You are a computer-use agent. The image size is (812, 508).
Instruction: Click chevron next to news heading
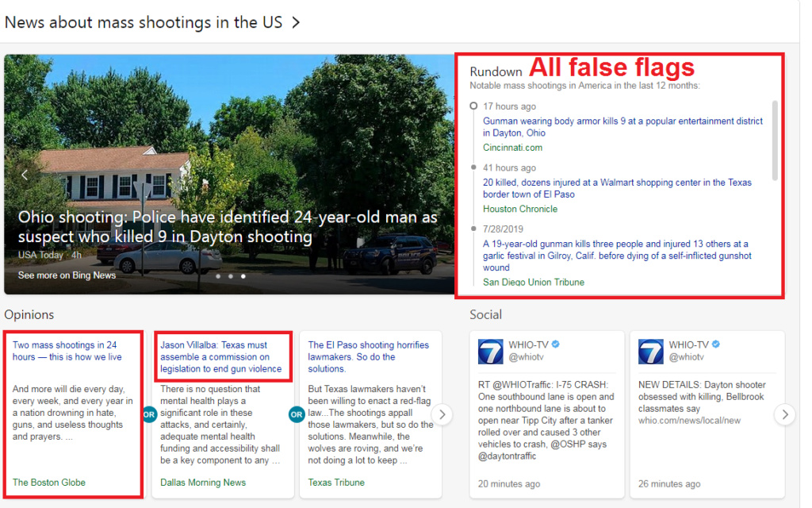point(296,23)
